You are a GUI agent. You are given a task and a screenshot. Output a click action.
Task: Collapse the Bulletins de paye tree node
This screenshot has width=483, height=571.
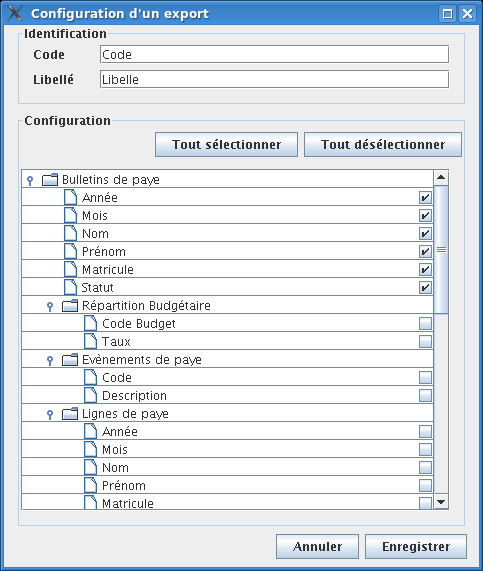30,180
